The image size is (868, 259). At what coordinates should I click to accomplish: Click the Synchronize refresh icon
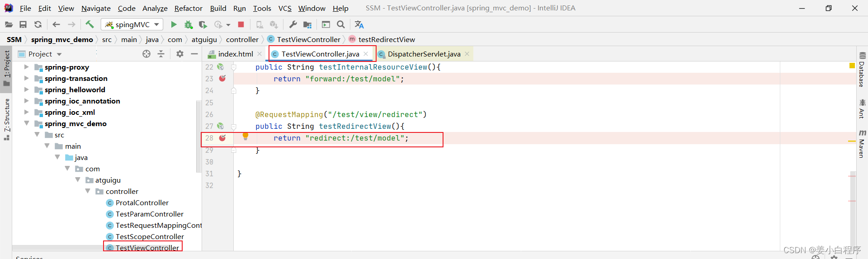point(38,24)
